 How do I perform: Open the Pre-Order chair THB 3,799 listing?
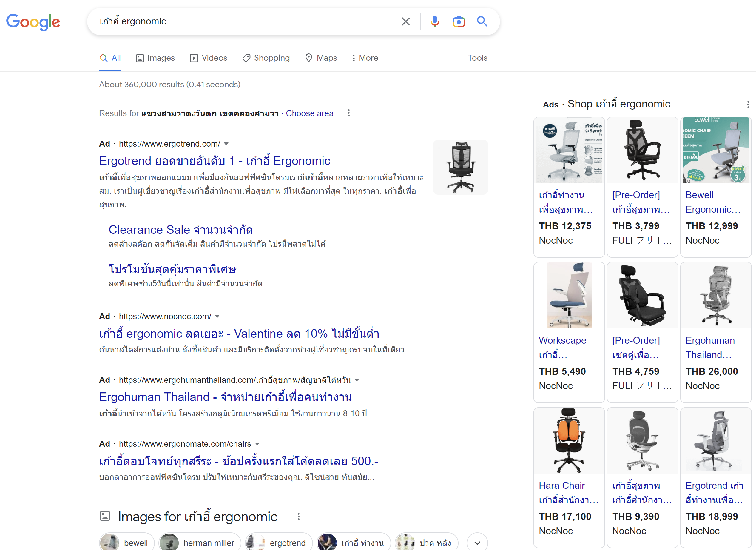641,202
